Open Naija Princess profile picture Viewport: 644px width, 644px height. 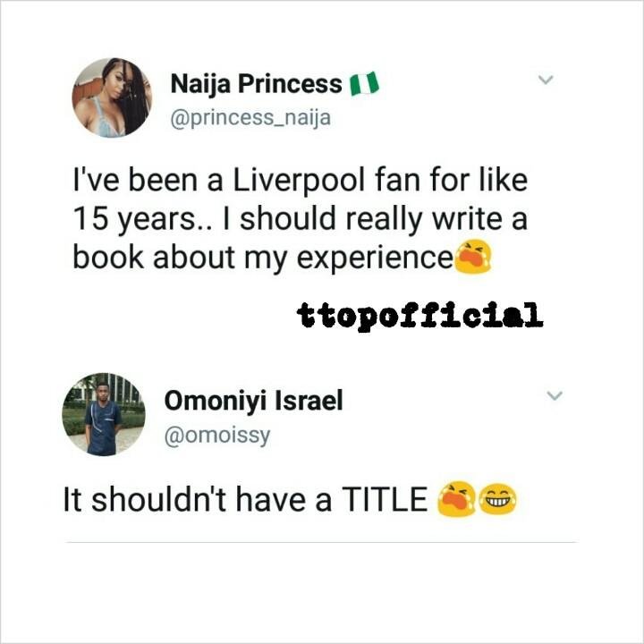(112, 97)
